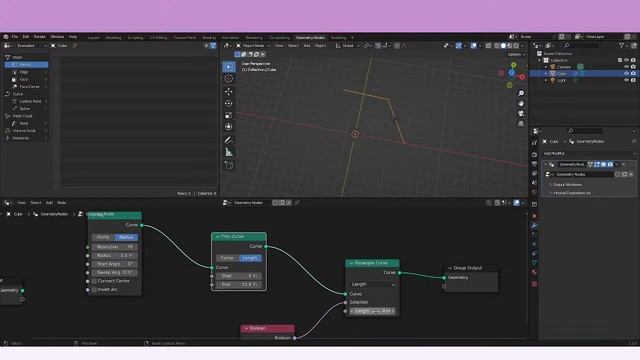640x360 pixels.
Task: Collapse the Resample Curve node
Action: coord(351,263)
